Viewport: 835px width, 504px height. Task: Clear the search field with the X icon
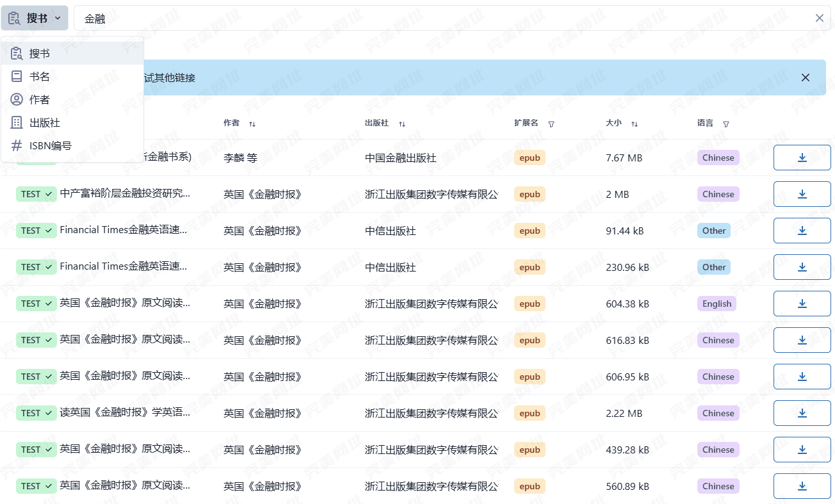point(820,18)
